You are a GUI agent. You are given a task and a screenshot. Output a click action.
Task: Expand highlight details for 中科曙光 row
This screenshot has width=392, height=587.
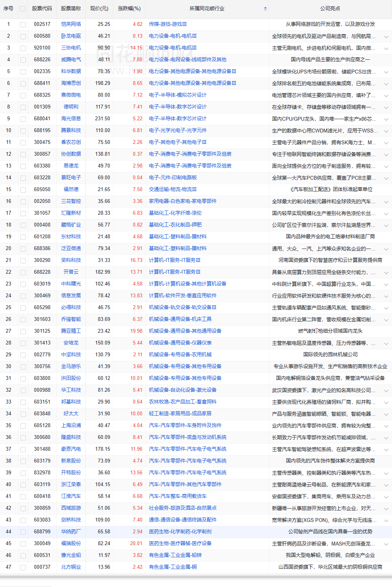tap(386, 284)
